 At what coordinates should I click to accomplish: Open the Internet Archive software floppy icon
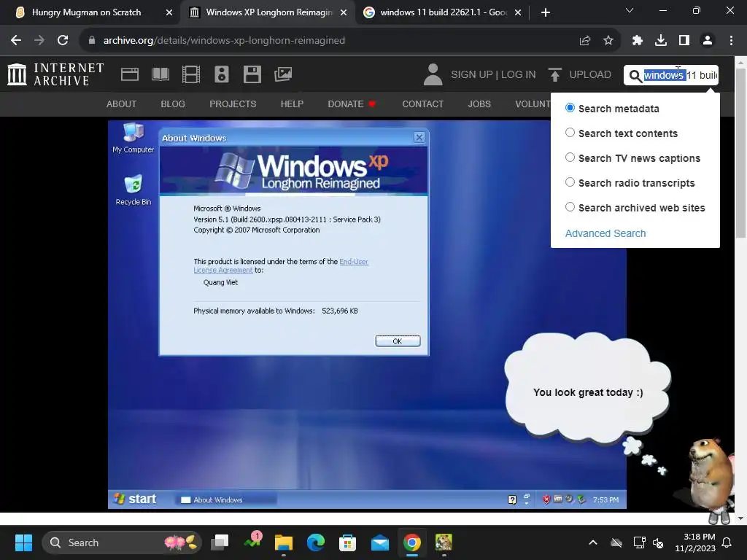[x=252, y=74]
